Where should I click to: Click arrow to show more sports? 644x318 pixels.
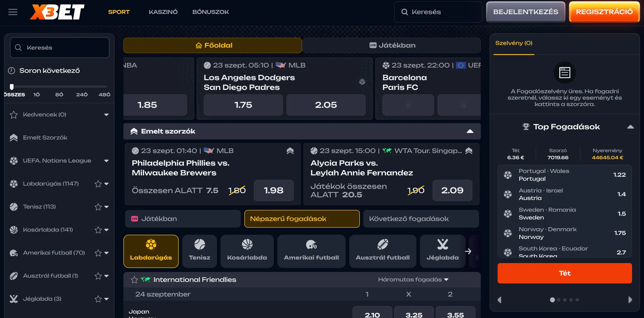click(x=468, y=251)
